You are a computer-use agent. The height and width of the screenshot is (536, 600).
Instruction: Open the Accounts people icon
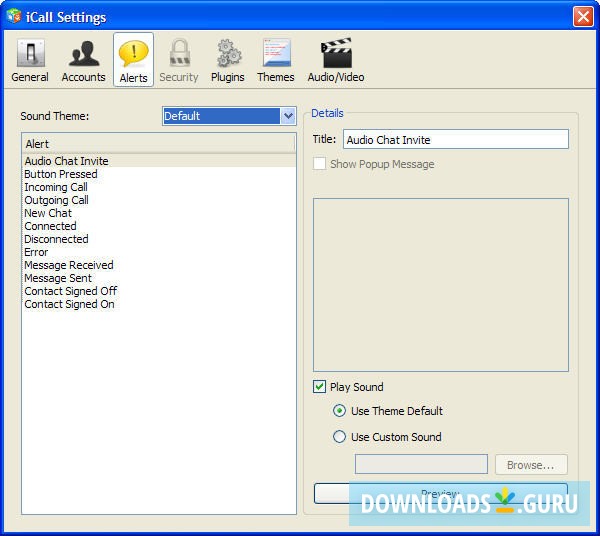pos(84,53)
